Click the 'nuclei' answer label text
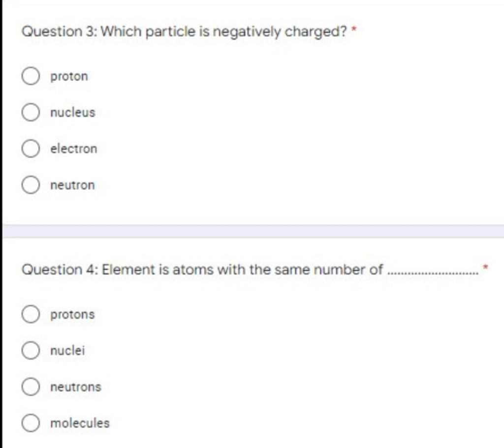 pyautogui.click(x=67, y=350)
